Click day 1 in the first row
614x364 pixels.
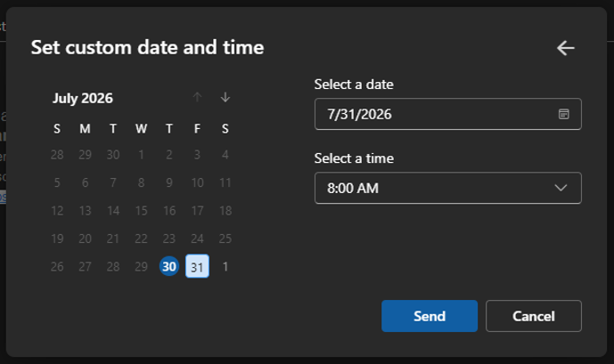pos(141,155)
